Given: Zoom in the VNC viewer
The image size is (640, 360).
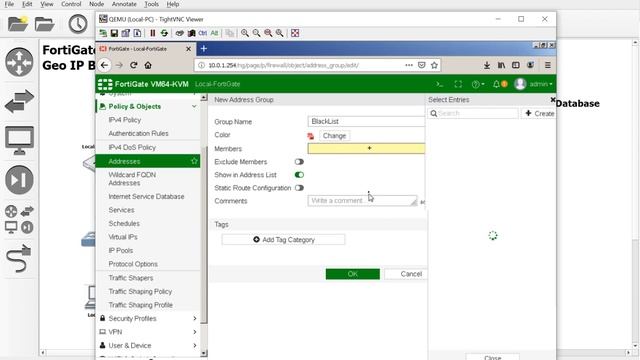Looking at the screenshot, I should [x=245, y=33].
